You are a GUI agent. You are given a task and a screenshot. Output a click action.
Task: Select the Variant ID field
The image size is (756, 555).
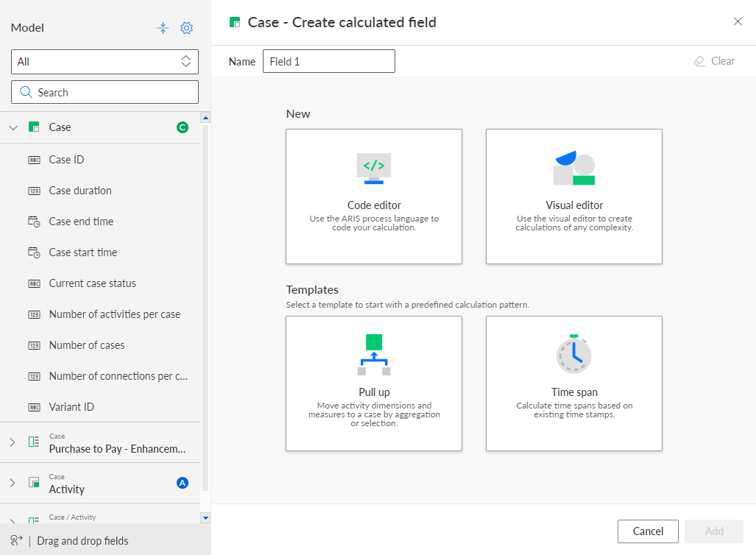point(100,406)
